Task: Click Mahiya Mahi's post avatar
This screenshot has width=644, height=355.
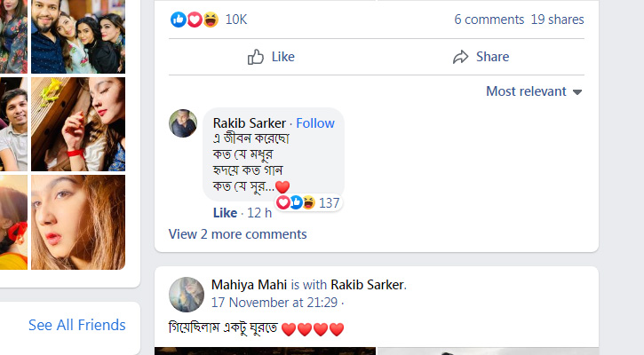Action: click(186, 294)
